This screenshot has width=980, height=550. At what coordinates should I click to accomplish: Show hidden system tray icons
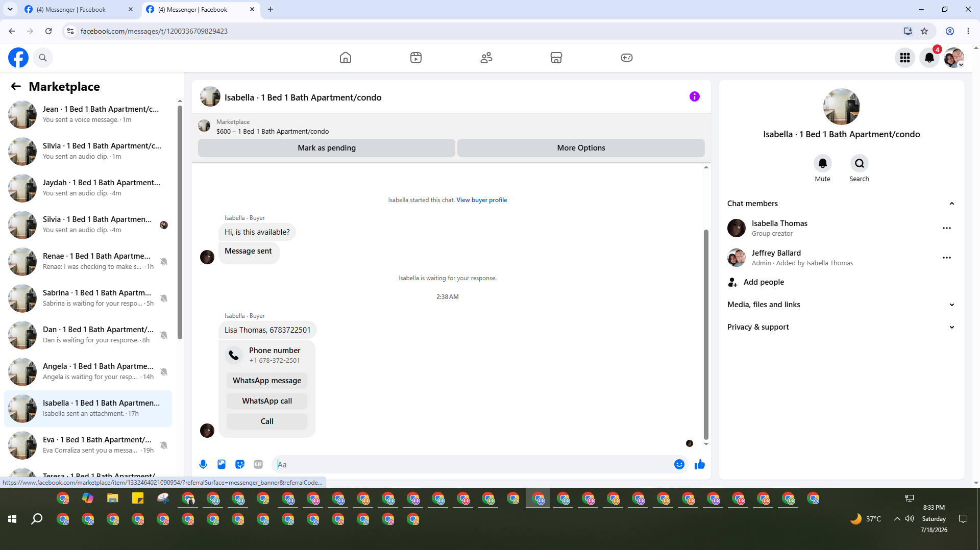[897, 519]
